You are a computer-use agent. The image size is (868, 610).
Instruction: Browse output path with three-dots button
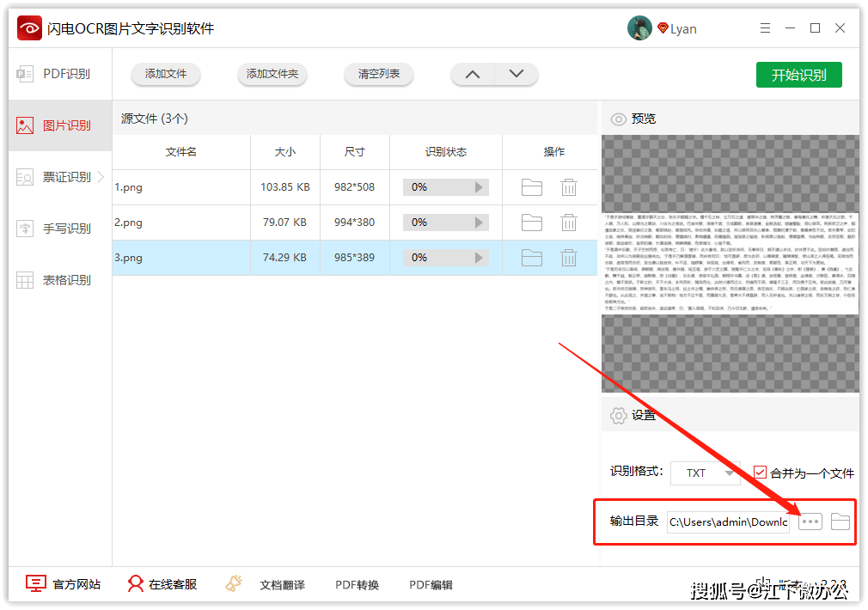pyautogui.click(x=810, y=522)
